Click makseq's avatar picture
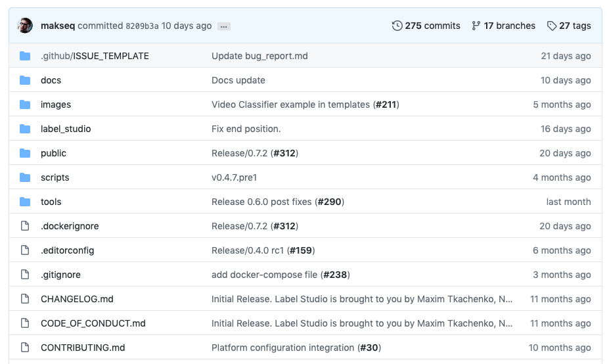This screenshot has width=607, height=364. point(25,26)
